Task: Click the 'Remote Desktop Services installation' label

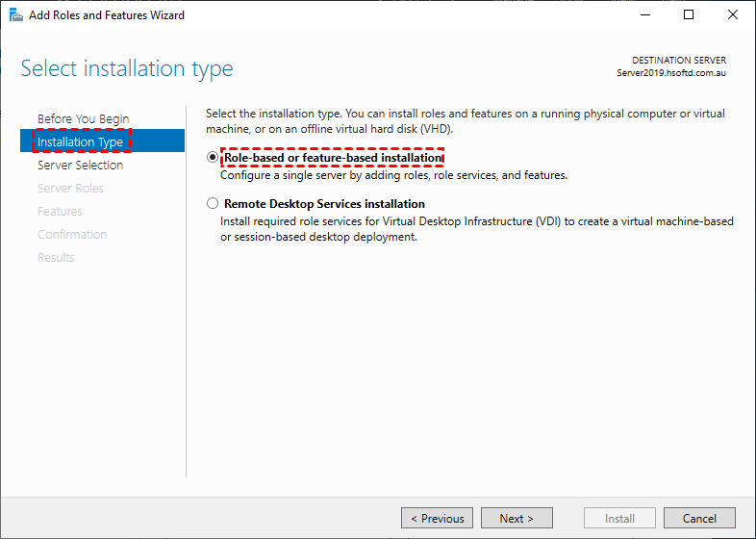Action: (324, 204)
